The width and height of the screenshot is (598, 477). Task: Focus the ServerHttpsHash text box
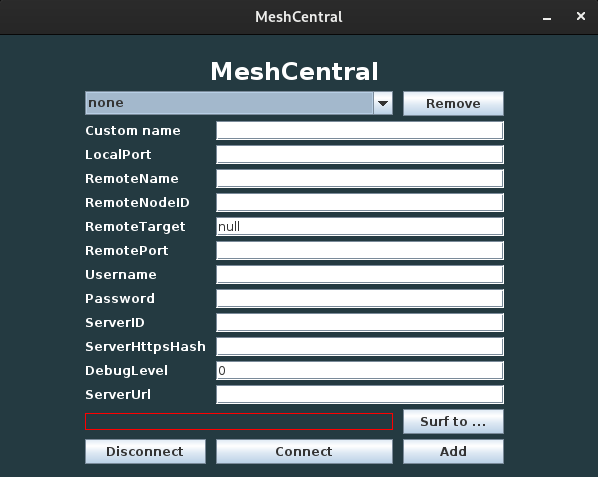(x=360, y=347)
